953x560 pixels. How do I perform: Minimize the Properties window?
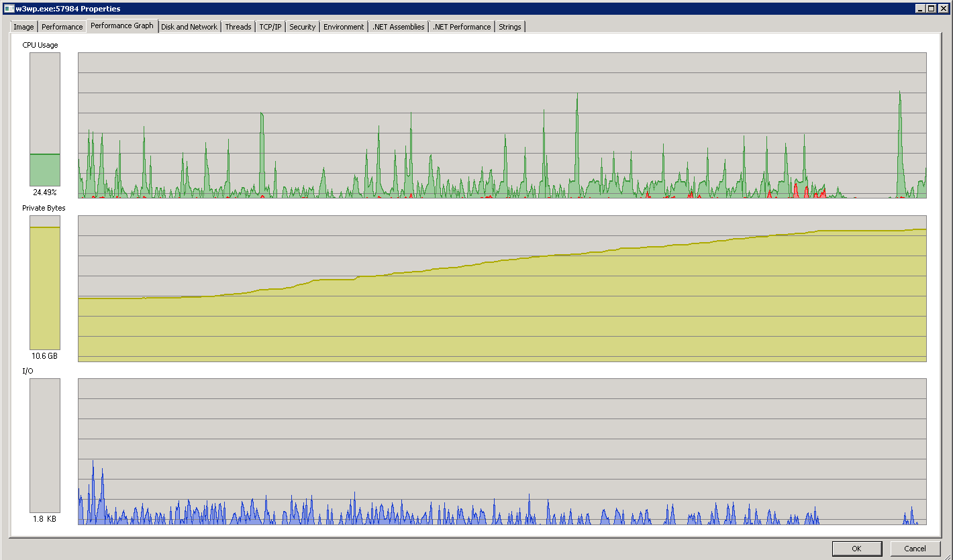coord(920,8)
